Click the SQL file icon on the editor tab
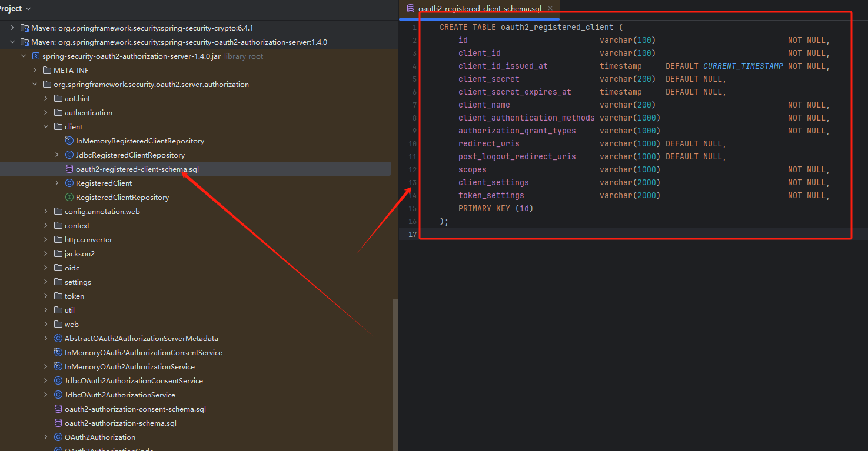The image size is (868, 451). 411,8
